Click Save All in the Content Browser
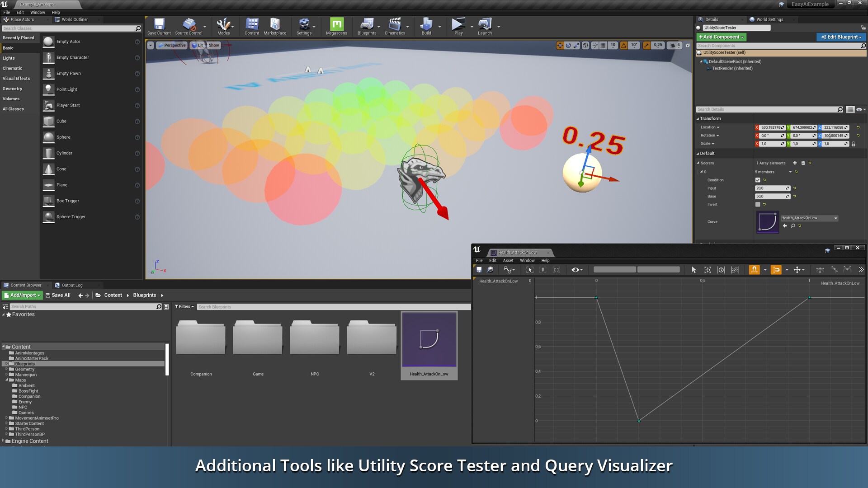Viewport: 868px width, 488px height. point(58,295)
